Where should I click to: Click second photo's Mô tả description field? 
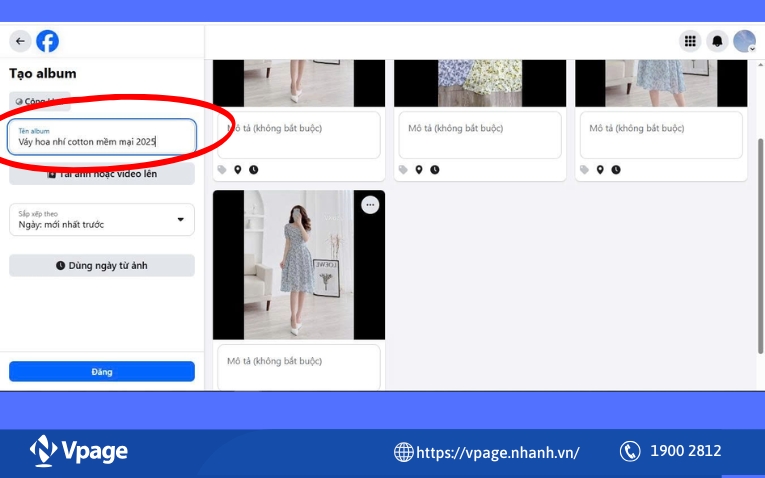[480, 135]
